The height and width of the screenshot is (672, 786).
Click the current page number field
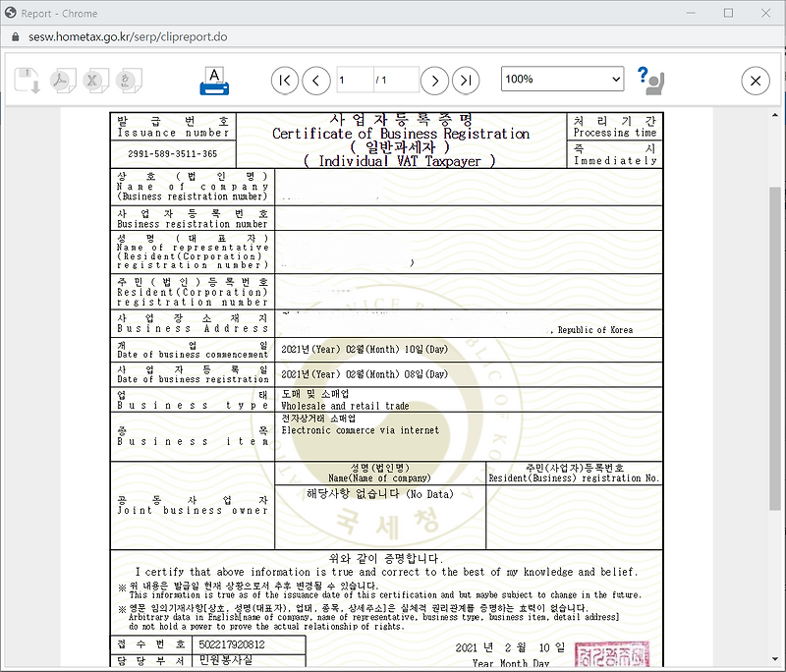tap(355, 80)
